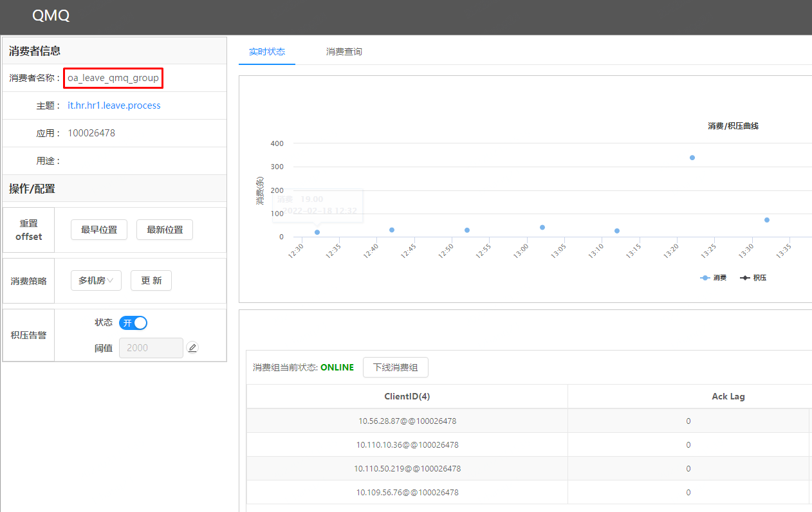Click the application ID 100026478 value

91,133
